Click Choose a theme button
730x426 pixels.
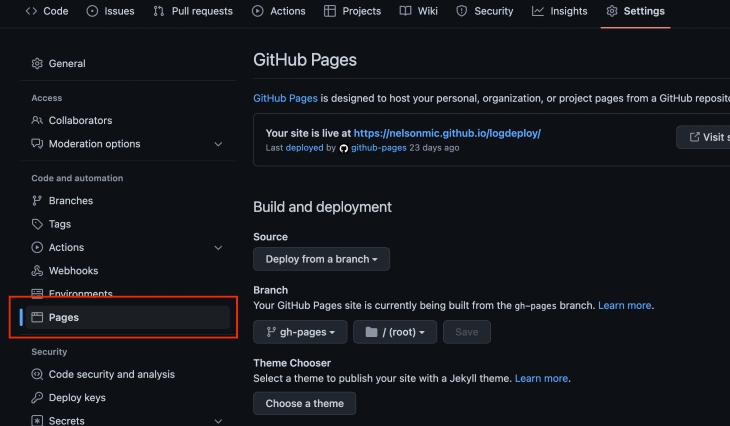tap(304, 403)
